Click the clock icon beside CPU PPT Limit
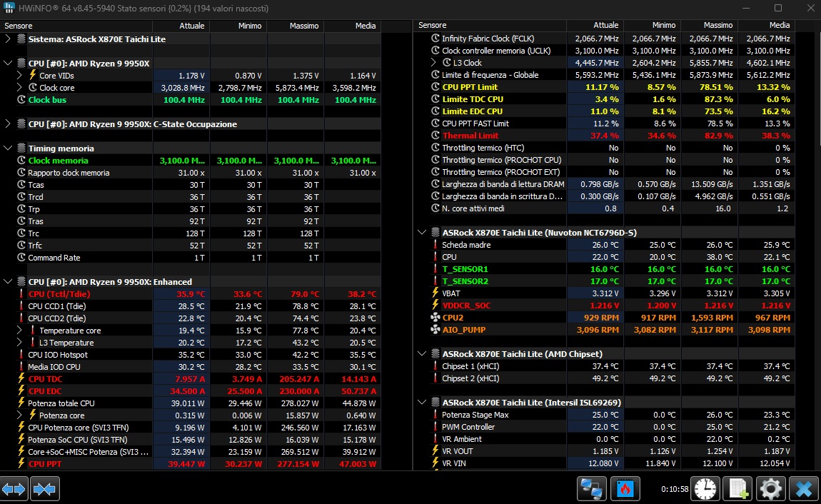Screen dimensions: 821x504 [435, 87]
